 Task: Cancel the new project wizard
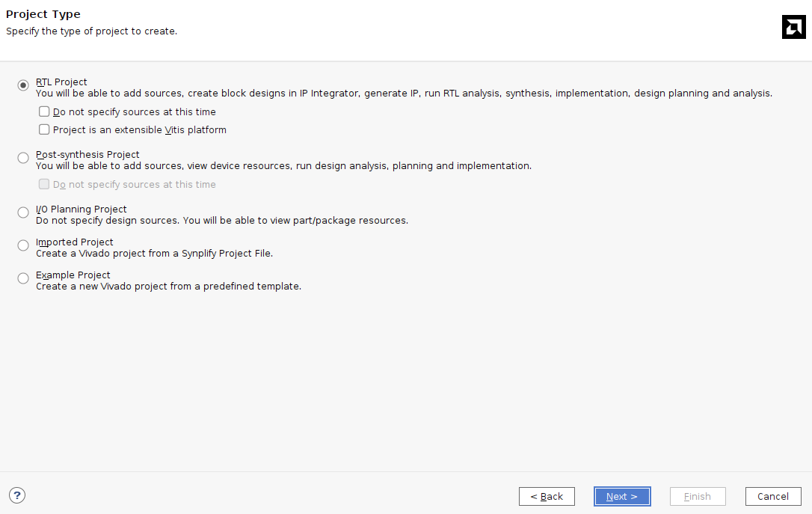tap(773, 496)
